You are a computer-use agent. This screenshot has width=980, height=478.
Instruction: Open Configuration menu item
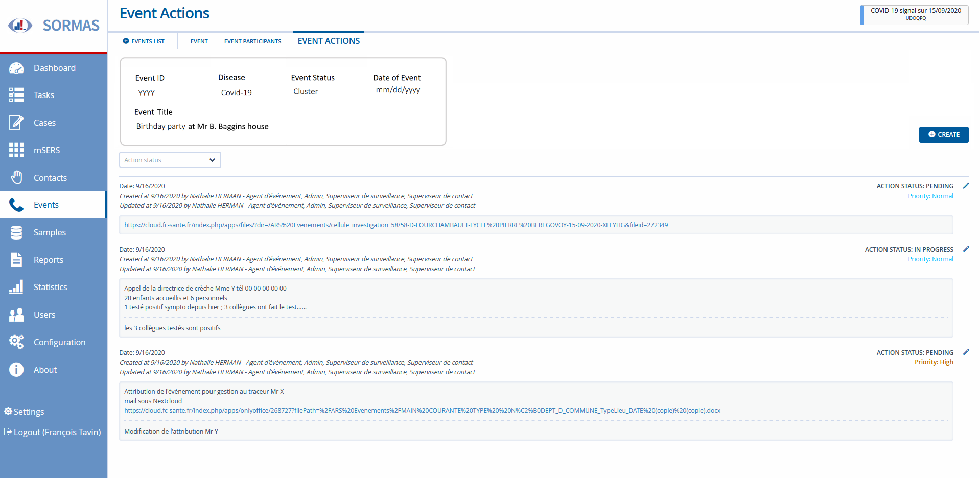click(x=54, y=342)
